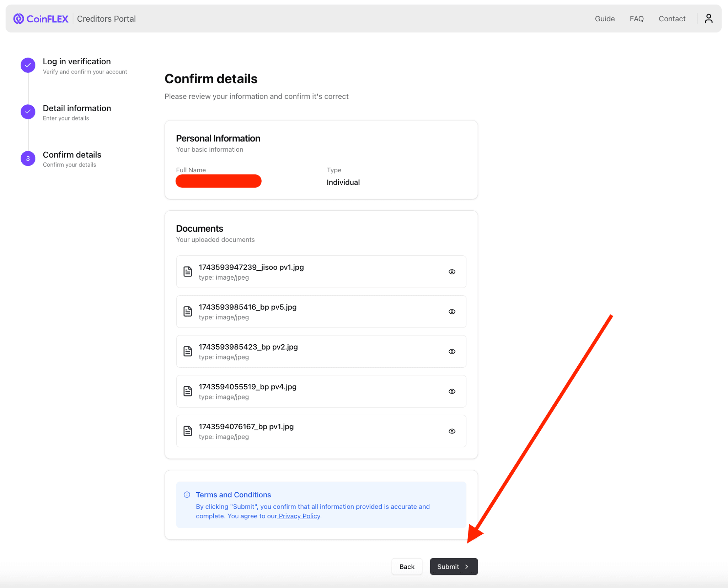Image resolution: width=728 pixels, height=588 pixels.
Task: Click the checkmark on Log in verification step
Action: point(28,65)
